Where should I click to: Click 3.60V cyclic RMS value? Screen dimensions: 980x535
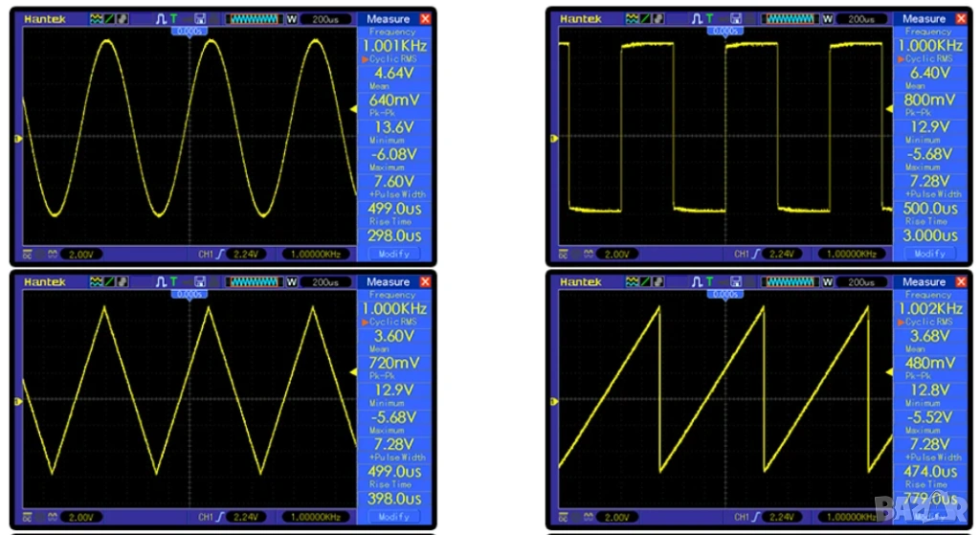(x=394, y=336)
